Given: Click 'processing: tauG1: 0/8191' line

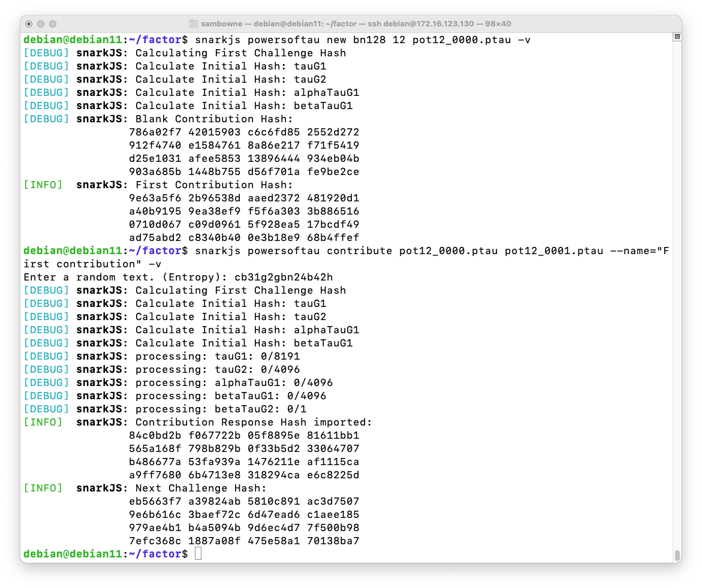Looking at the screenshot, I should tap(218, 357).
